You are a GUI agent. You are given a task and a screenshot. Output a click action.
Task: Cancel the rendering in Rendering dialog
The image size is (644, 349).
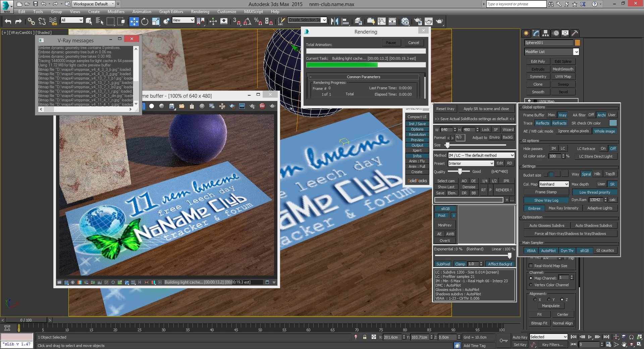pos(414,43)
